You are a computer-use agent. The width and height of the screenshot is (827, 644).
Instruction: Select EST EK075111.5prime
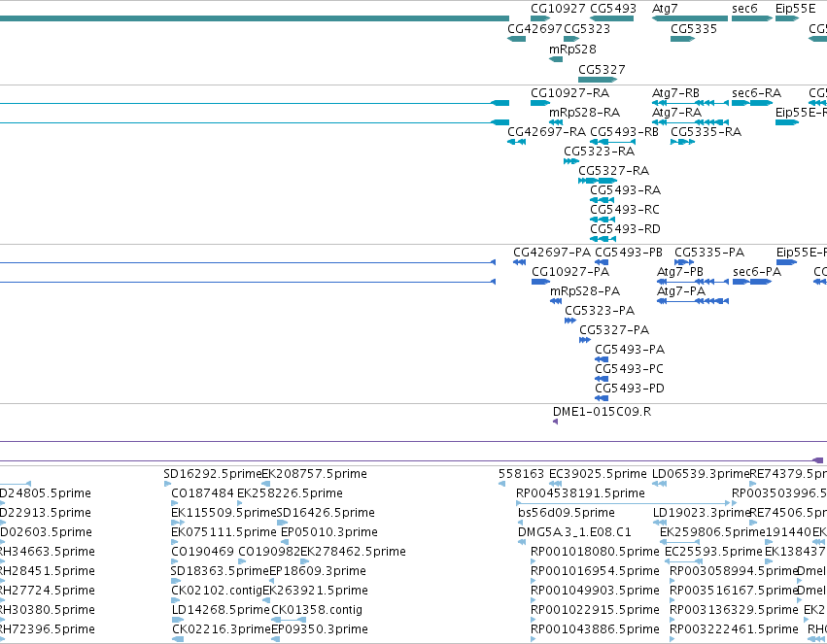tap(224, 533)
